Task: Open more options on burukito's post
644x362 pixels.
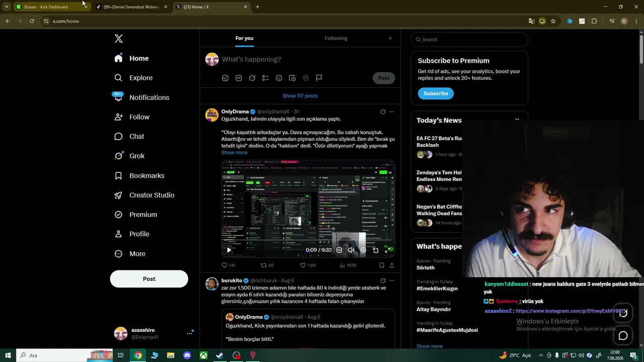Action: 392,281
